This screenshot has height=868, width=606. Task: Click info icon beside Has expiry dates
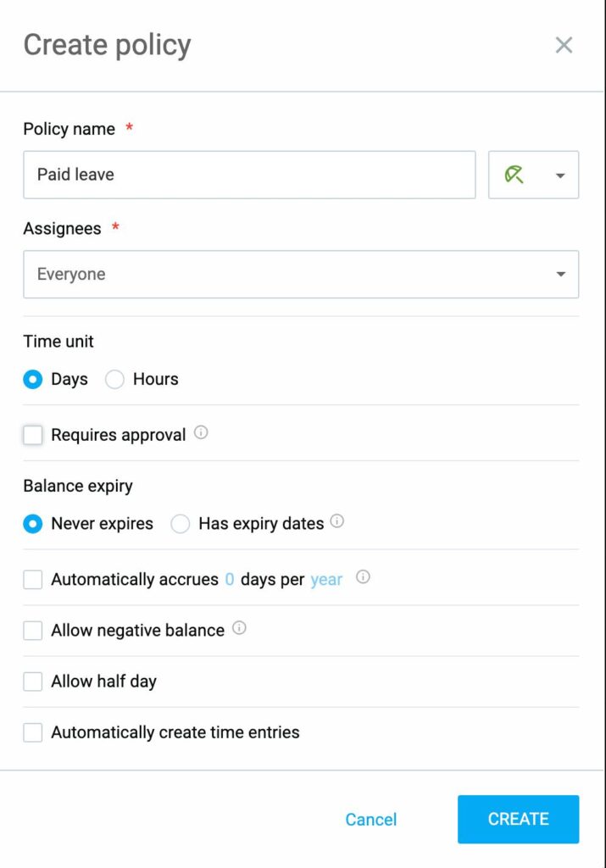tap(337, 521)
